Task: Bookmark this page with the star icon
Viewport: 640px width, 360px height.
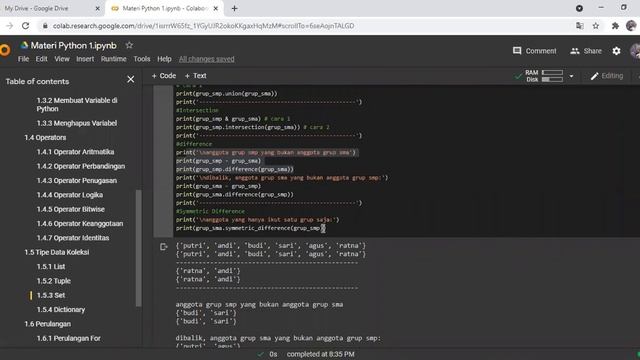Action: 596,26
